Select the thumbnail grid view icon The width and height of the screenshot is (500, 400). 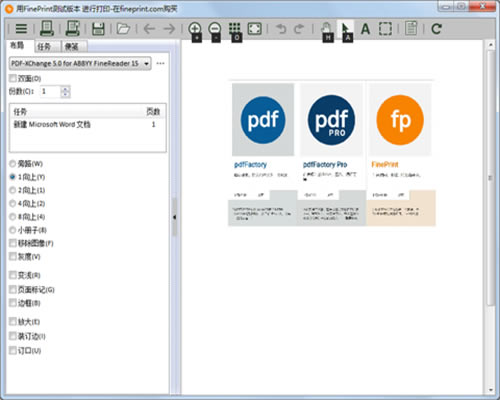pos(235,29)
